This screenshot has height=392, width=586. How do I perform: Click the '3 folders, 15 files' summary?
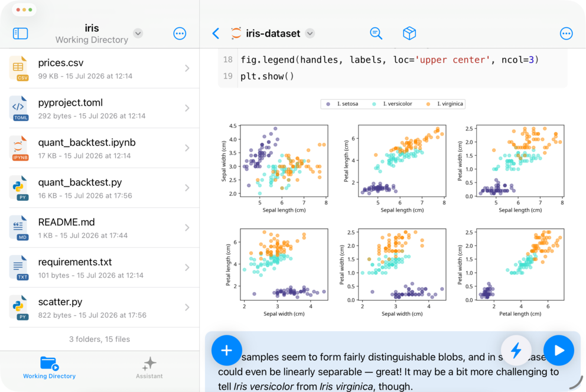(99, 339)
